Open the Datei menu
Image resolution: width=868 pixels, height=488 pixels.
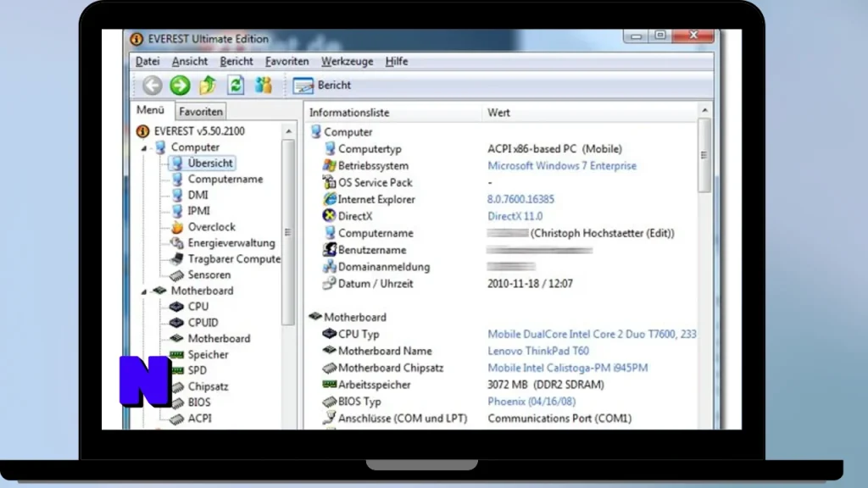pyautogui.click(x=147, y=61)
